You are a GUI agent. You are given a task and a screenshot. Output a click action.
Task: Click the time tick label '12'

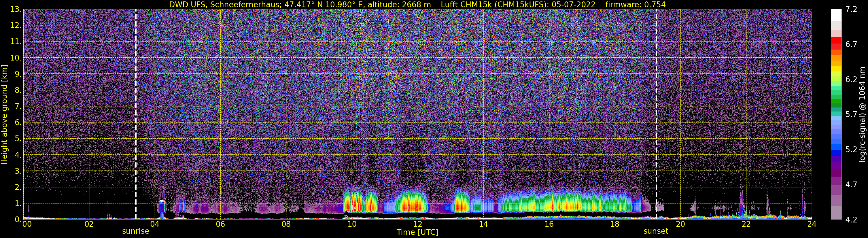point(417,224)
